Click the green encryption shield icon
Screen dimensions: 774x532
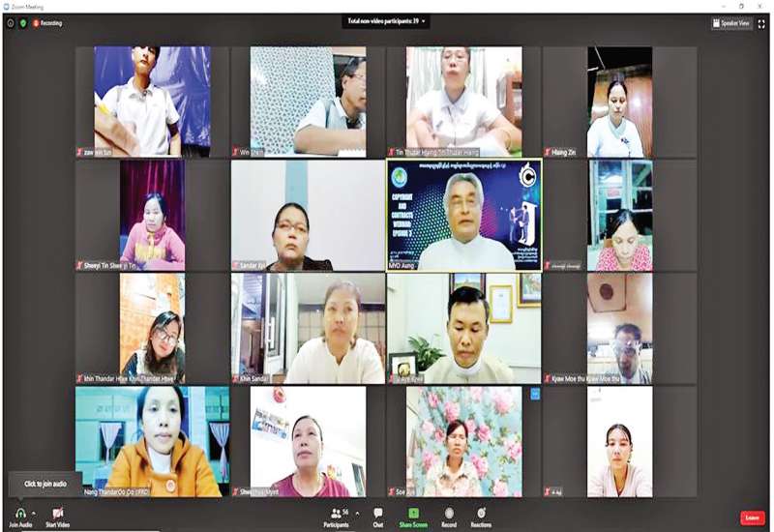coord(23,22)
